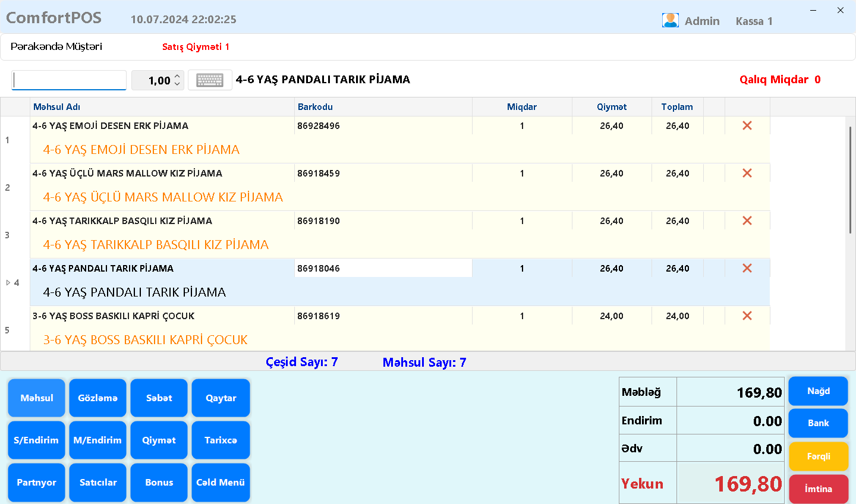
Task: Click orange 3-6 YAŞ BOSS BASKILI KAPRİ ÇOCUK description
Action: point(145,340)
